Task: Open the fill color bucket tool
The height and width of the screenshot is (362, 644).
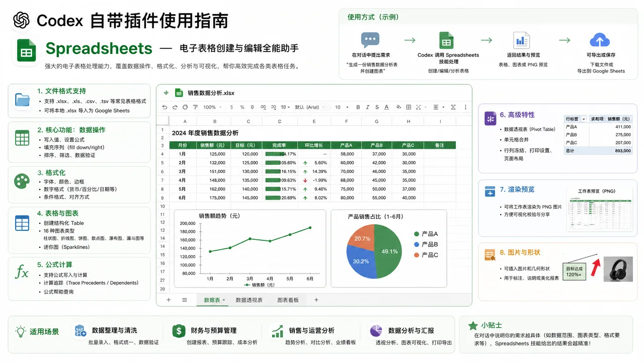Action: click(398, 107)
